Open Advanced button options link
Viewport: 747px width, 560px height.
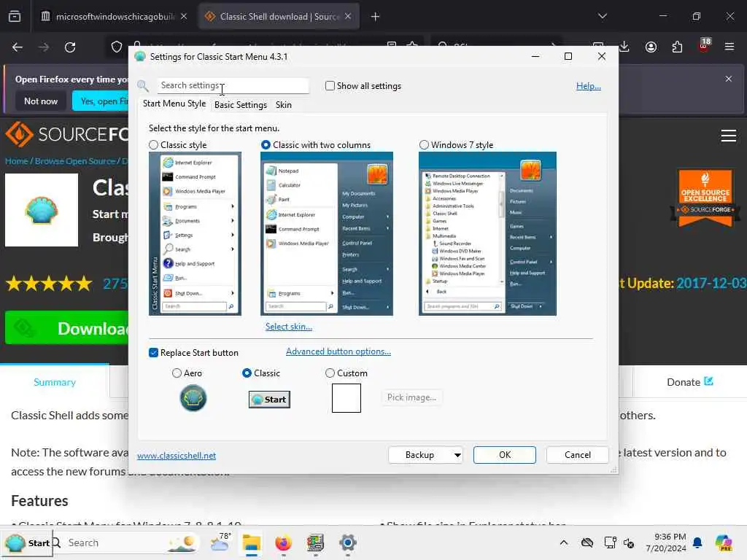click(x=338, y=351)
